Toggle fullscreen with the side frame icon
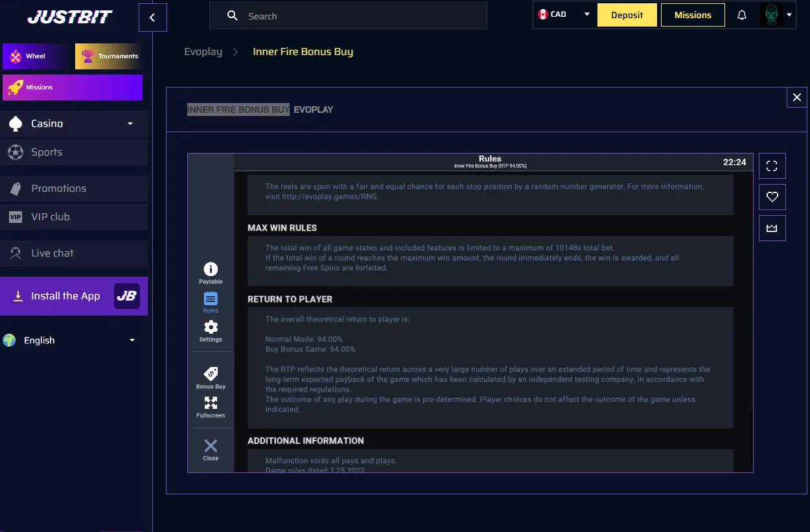Screen dimensions: 810x532 pos(772,166)
